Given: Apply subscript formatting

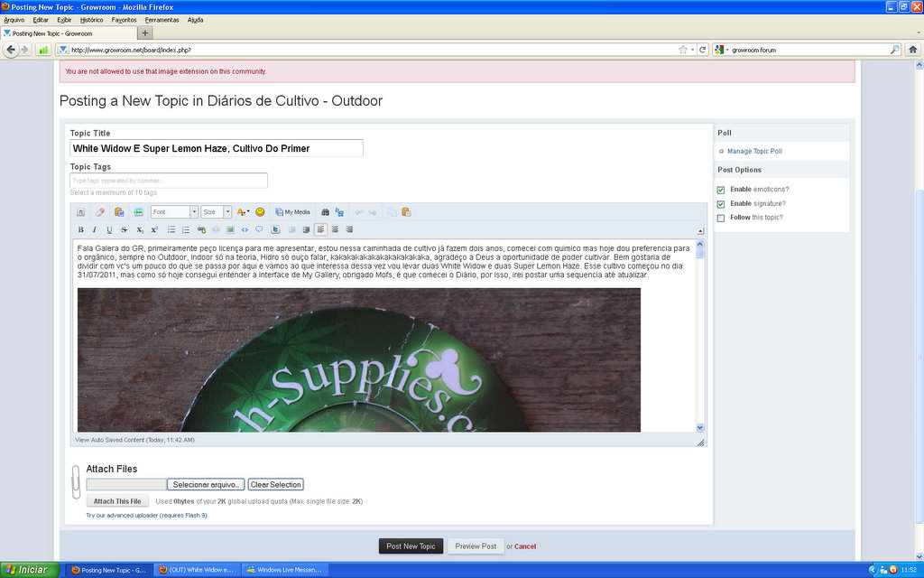Looking at the screenshot, I should click(x=140, y=229).
